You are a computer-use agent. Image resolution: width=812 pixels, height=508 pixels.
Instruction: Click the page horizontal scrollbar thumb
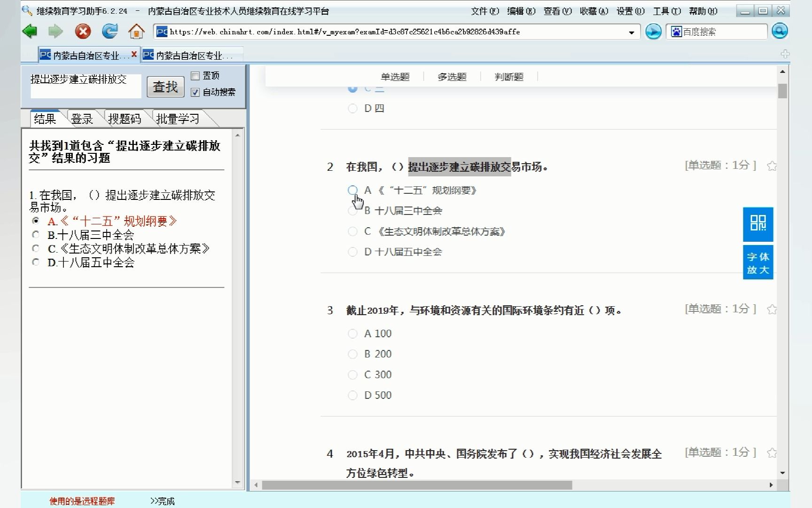pyautogui.click(x=417, y=485)
